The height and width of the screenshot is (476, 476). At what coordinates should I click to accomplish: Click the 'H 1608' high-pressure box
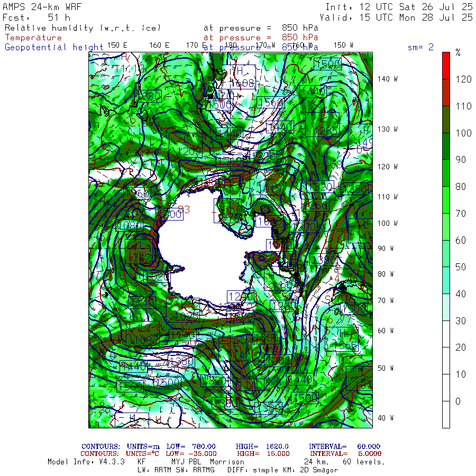[x=239, y=77]
